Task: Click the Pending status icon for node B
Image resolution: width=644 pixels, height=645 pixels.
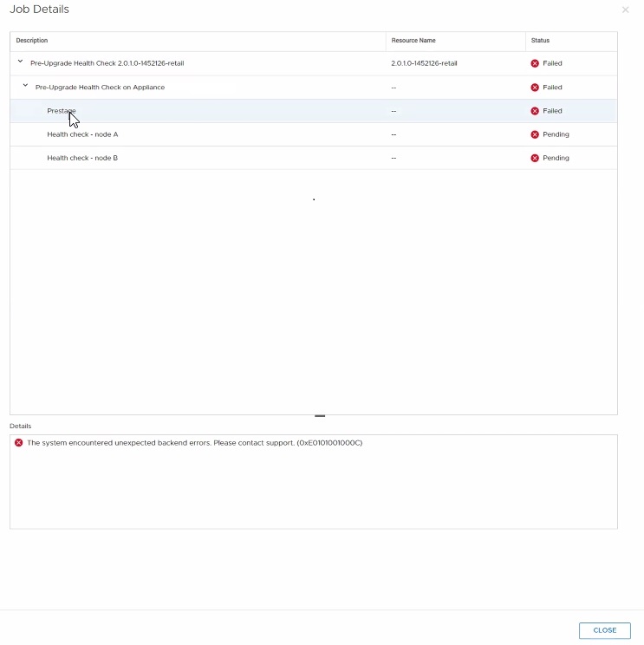Action: click(x=535, y=158)
